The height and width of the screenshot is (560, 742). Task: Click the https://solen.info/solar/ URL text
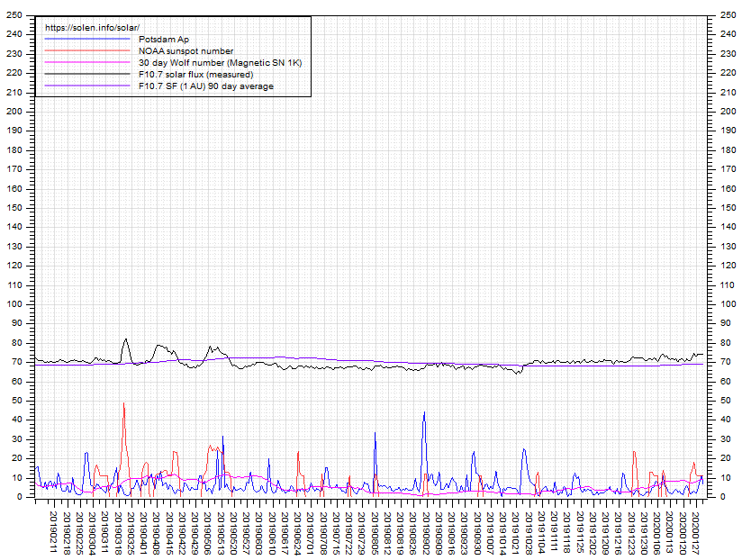[x=92, y=28]
